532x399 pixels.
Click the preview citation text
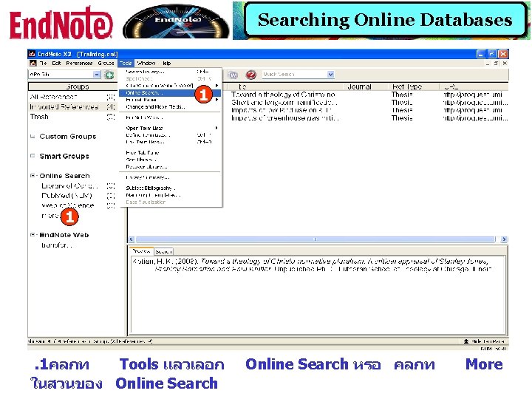(312, 265)
